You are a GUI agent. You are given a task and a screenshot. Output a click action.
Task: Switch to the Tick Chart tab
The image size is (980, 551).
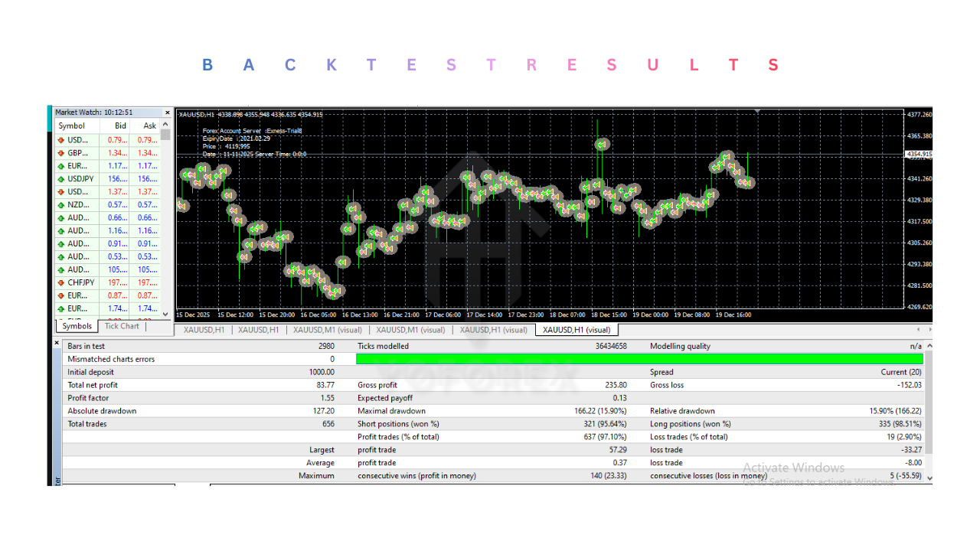pyautogui.click(x=122, y=326)
